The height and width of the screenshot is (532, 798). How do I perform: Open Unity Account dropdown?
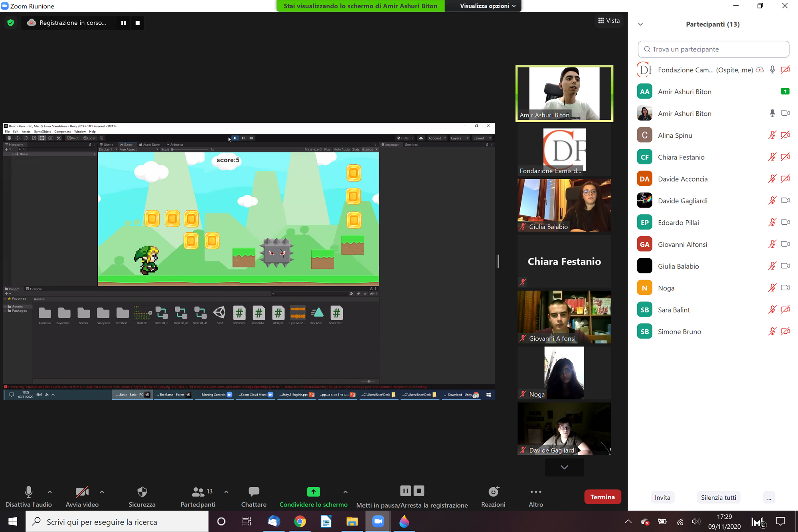437,138
